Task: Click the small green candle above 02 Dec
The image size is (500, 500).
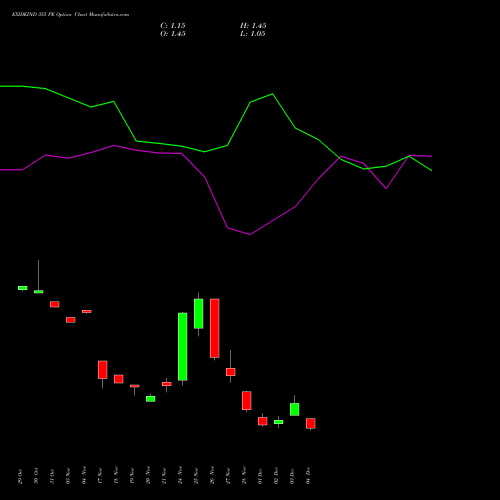Action: (x=279, y=422)
